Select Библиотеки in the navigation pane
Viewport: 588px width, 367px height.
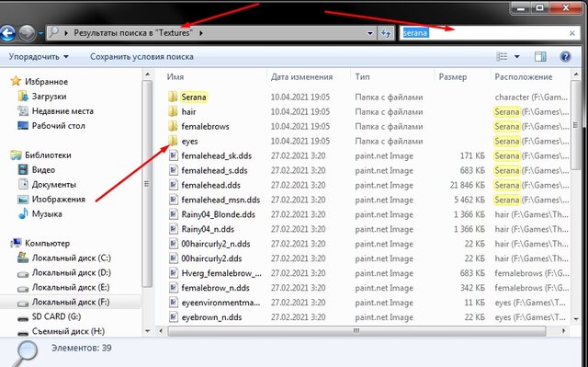coord(48,155)
